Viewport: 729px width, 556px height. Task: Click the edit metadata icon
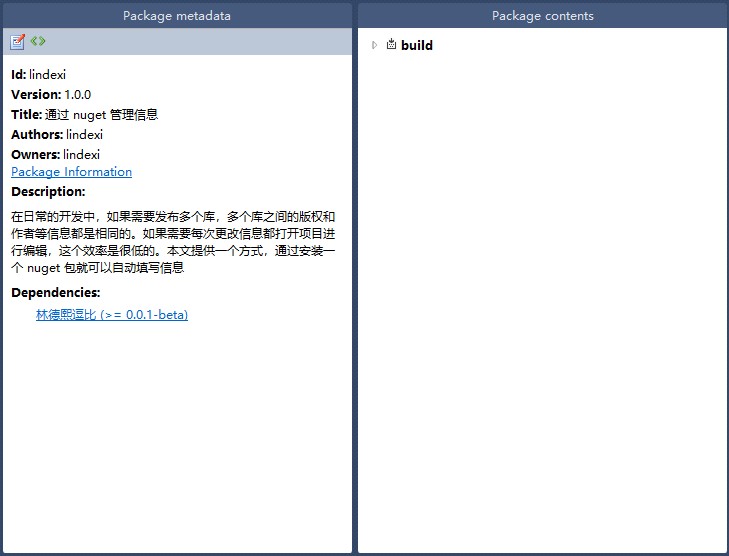click(x=17, y=41)
